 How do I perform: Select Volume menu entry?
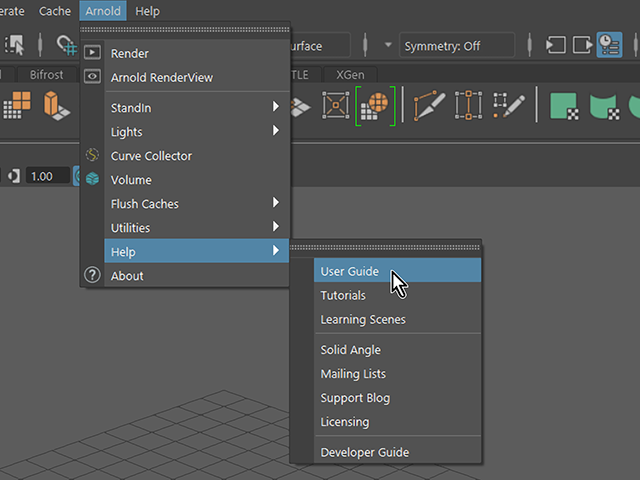pyautogui.click(x=197, y=180)
